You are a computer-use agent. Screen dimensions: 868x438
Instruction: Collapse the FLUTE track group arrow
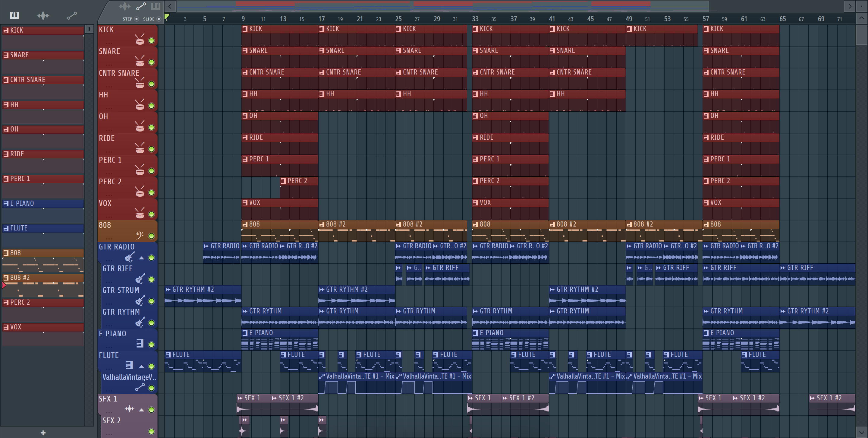click(x=142, y=367)
